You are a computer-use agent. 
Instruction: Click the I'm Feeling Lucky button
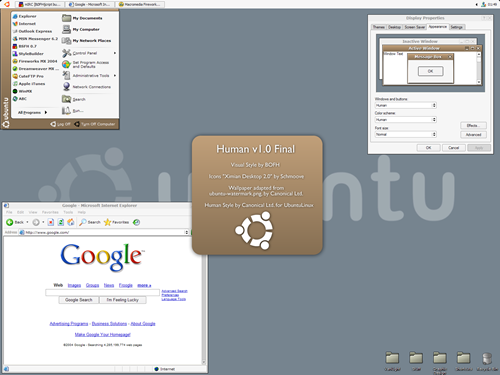pyautogui.click(x=123, y=300)
